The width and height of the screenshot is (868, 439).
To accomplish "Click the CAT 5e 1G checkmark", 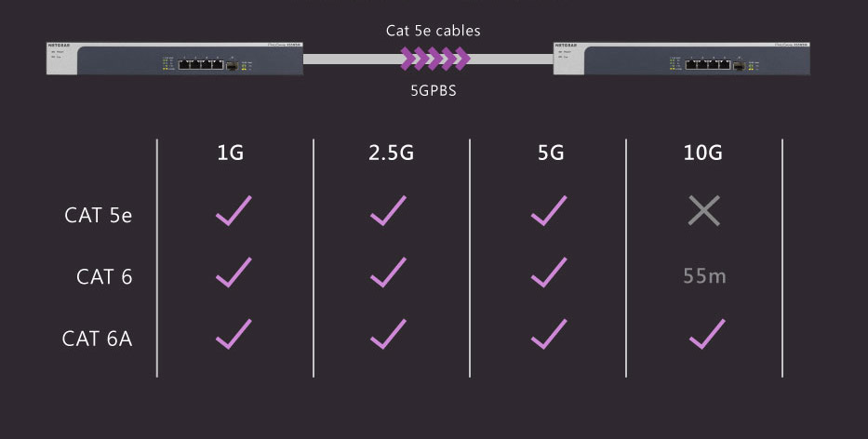I will point(234,210).
